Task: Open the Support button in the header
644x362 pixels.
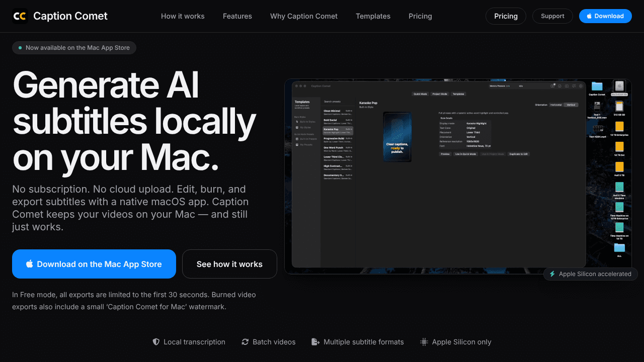Action: (x=552, y=16)
